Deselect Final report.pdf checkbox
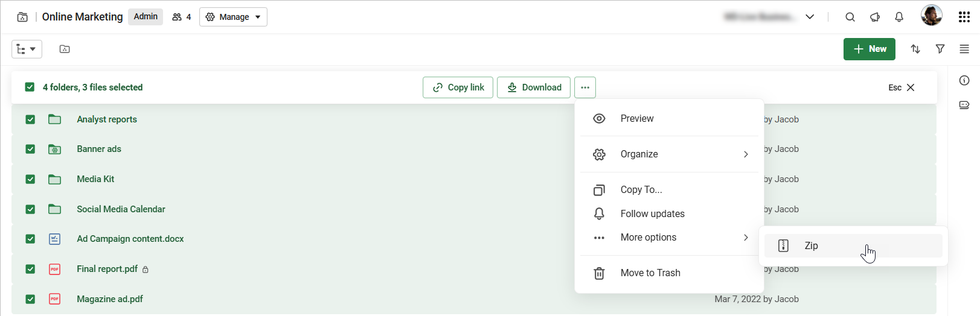 coord(30,269)
